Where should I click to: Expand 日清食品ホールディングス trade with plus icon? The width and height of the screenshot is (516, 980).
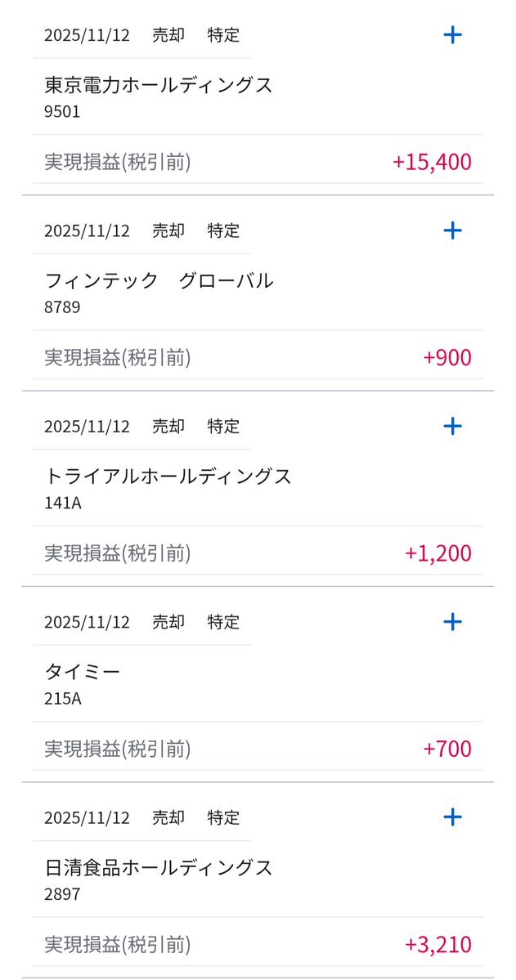pyautogui.click(x=452, y=817)
